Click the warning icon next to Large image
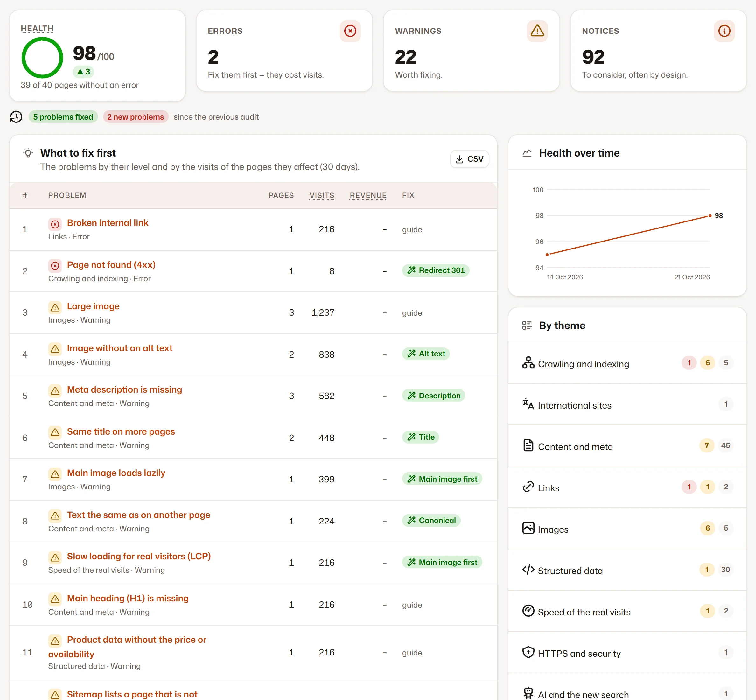This screenshot has width=756, height=700. [55, 308]
